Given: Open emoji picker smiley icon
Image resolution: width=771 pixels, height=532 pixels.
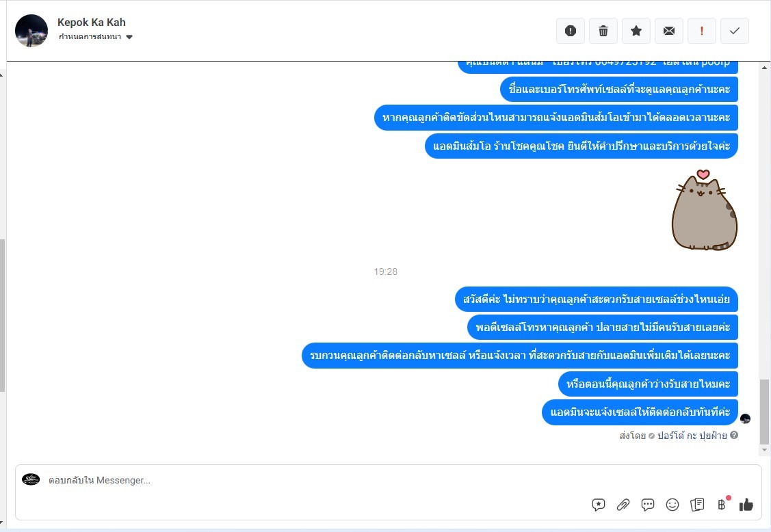Looking at the screenshot, I should [672, 505].
